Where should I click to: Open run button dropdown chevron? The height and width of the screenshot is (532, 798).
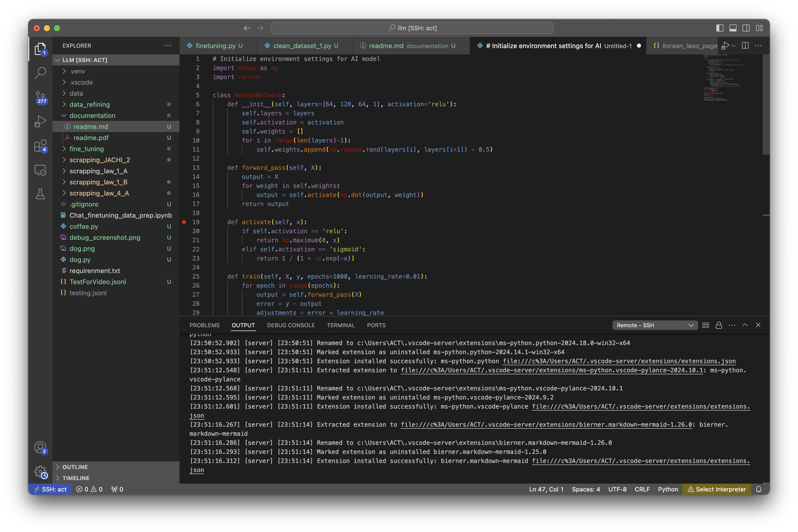coord(733,45)
